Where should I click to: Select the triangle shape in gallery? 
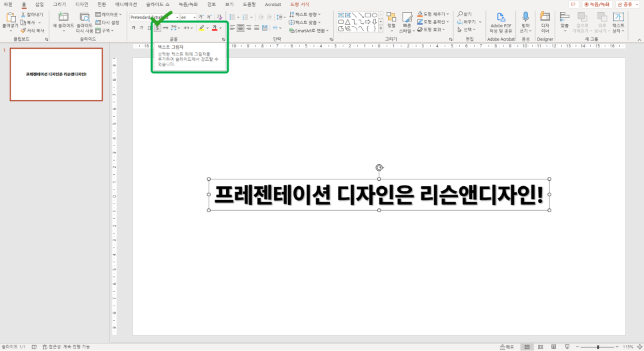click(x=347, y=22)
